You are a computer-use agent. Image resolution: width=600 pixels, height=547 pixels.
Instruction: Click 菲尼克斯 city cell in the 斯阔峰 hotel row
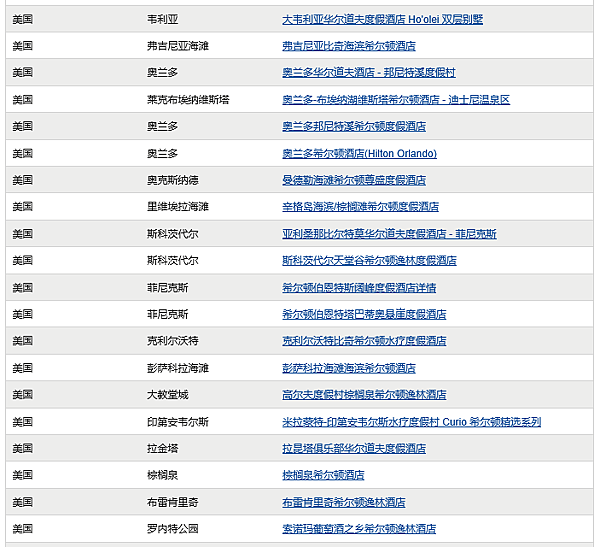168,288
